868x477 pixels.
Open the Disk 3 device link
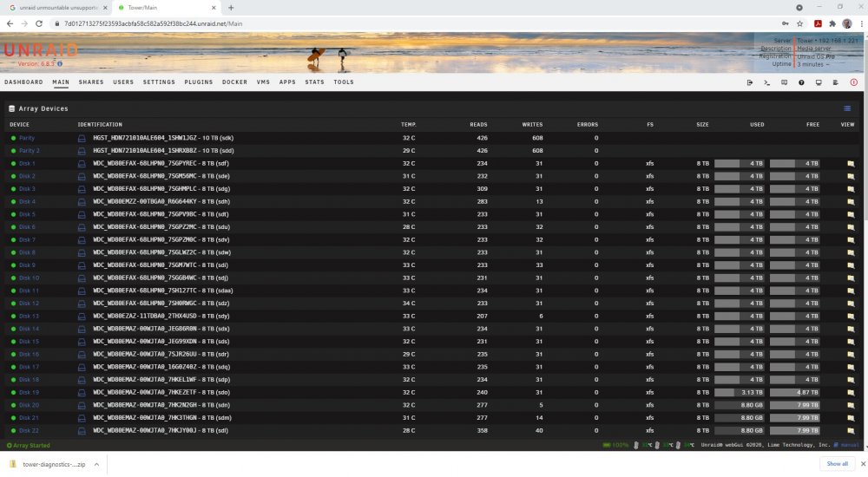(x=27, y=189)
